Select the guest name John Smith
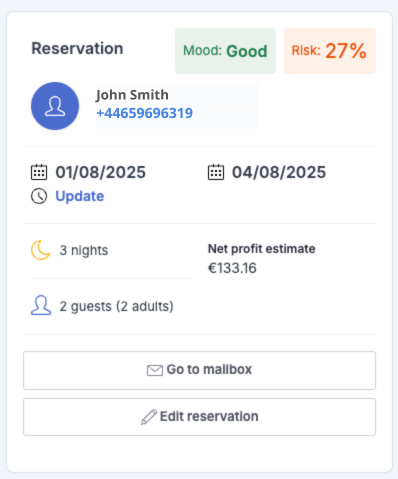The image size is (398, 479). tap(132, 95)
